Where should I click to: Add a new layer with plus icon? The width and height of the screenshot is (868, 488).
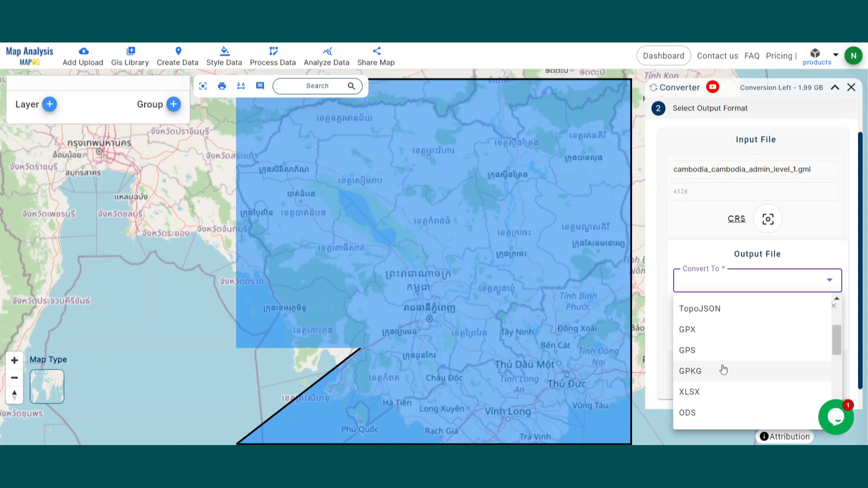pos(50,104)
